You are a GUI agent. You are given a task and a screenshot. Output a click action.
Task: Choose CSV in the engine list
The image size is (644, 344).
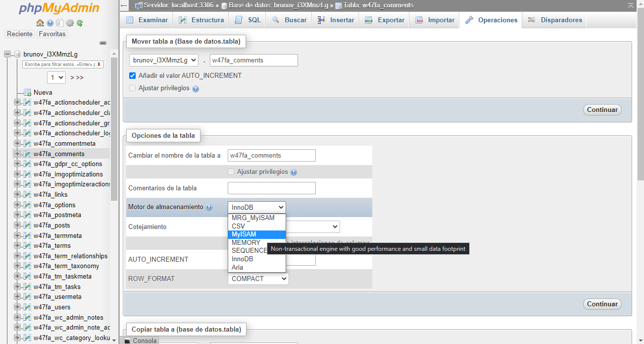click(257, 226)
